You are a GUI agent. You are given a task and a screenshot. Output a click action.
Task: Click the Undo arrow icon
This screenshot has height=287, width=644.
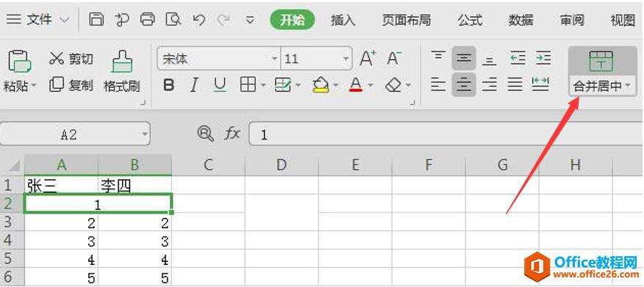tap(199, 19)
